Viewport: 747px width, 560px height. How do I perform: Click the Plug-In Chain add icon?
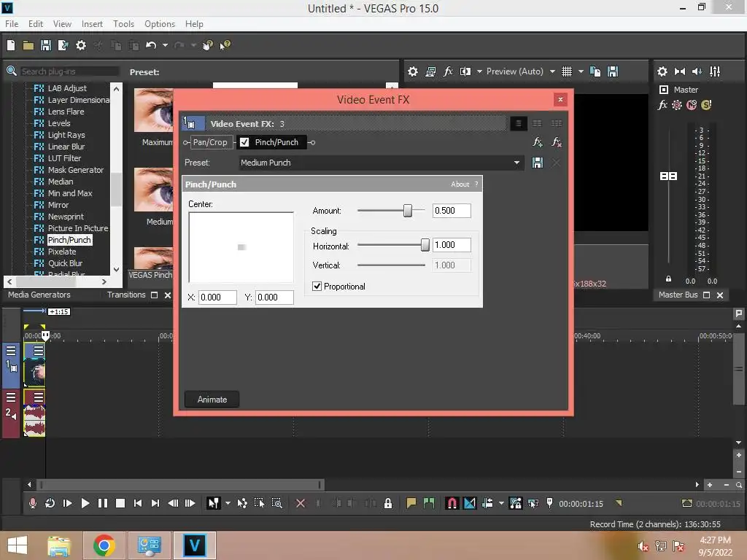click(538, 142)
